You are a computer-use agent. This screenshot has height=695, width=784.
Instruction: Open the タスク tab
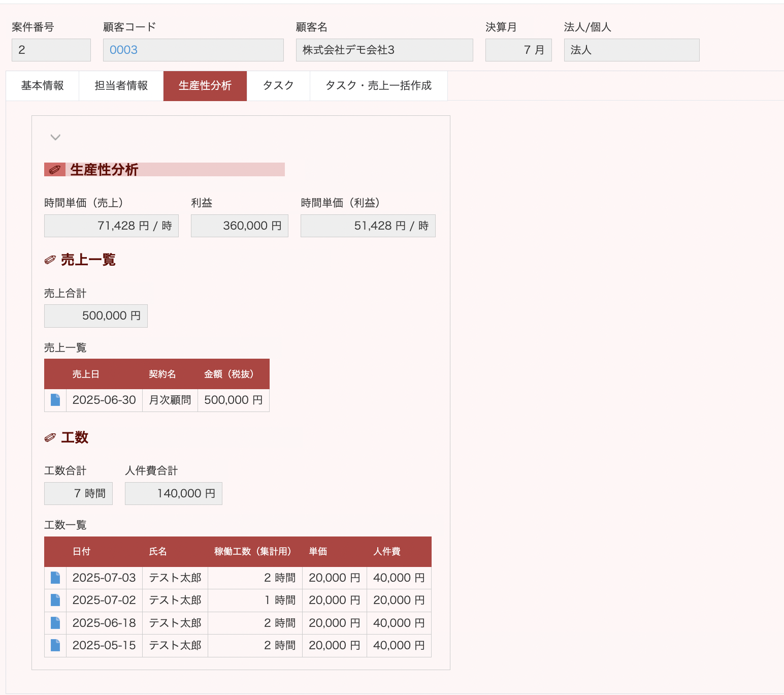[278, 86]
